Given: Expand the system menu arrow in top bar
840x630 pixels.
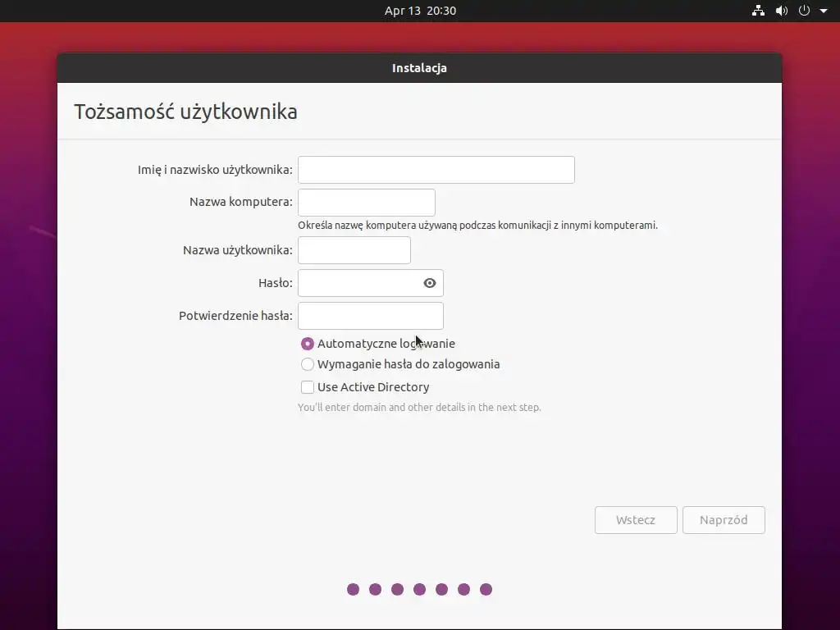Looking at the screenshot, I should [x=824, y=11].
